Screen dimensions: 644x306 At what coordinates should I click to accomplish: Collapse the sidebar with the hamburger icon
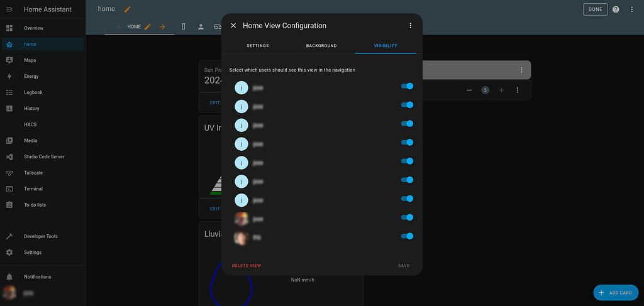pos(9,9)
